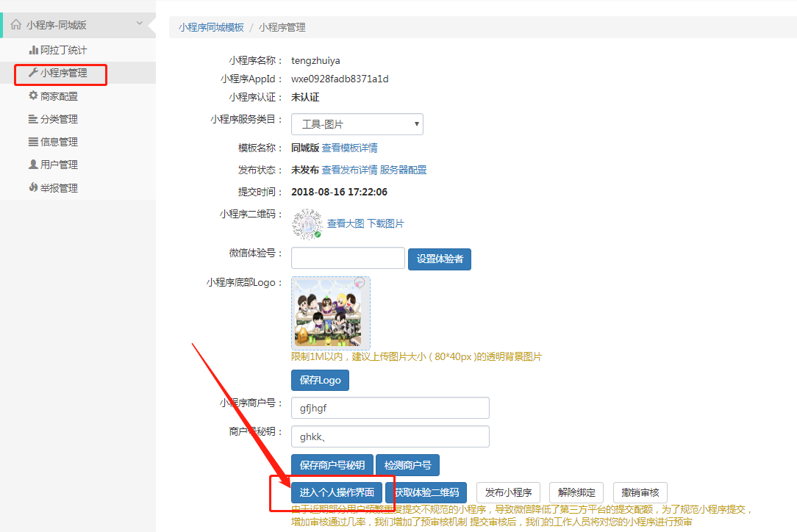Collapse the 小程序-同城版 sidebar chevron
This screenshot has width=797, height=532.
pyautogui.click(x=140, y=24)
